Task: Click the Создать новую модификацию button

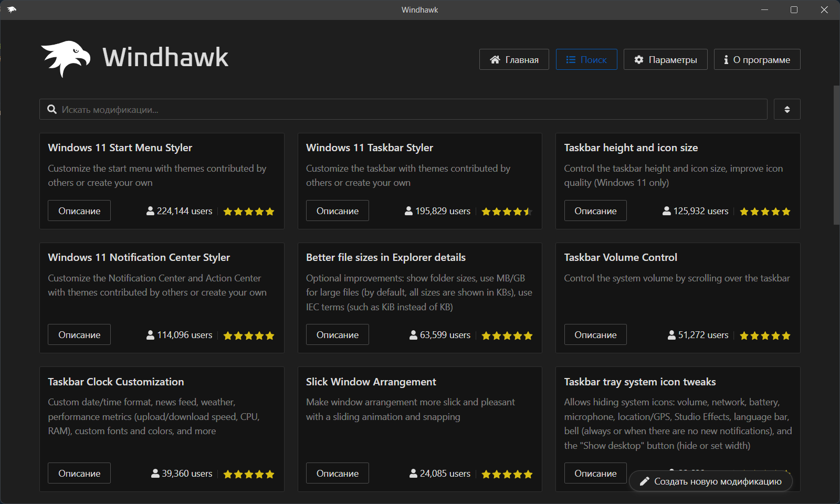Action: coord(711,481)
